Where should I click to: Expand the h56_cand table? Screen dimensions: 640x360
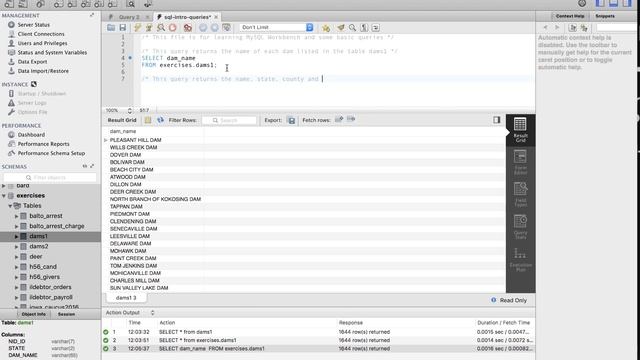point(16,267)
